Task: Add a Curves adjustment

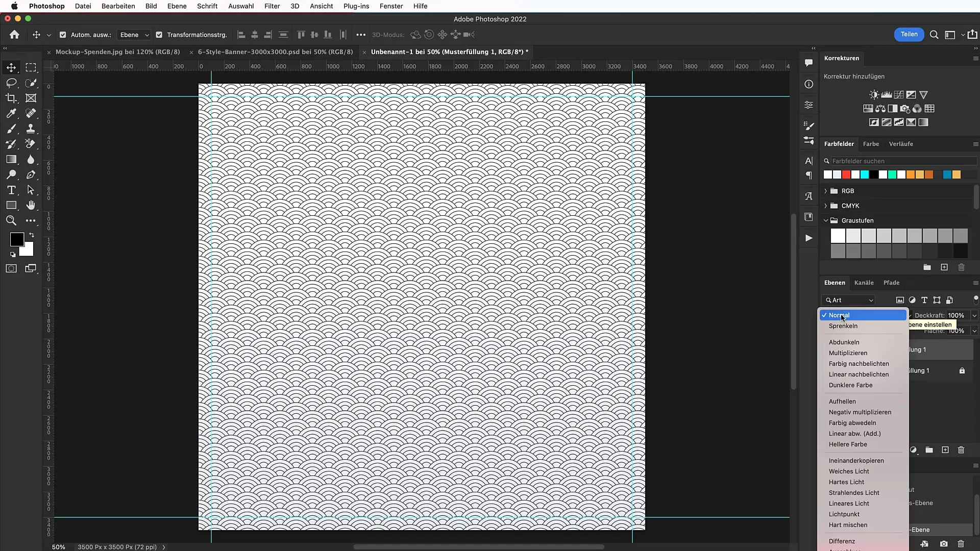Action: coord(899,95)
